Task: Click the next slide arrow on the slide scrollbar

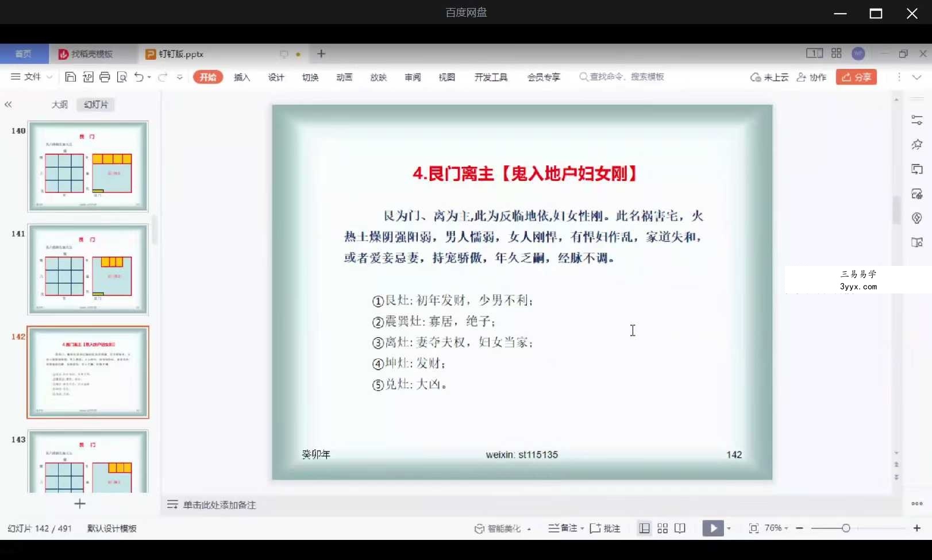Action: (x=896, y=477)
